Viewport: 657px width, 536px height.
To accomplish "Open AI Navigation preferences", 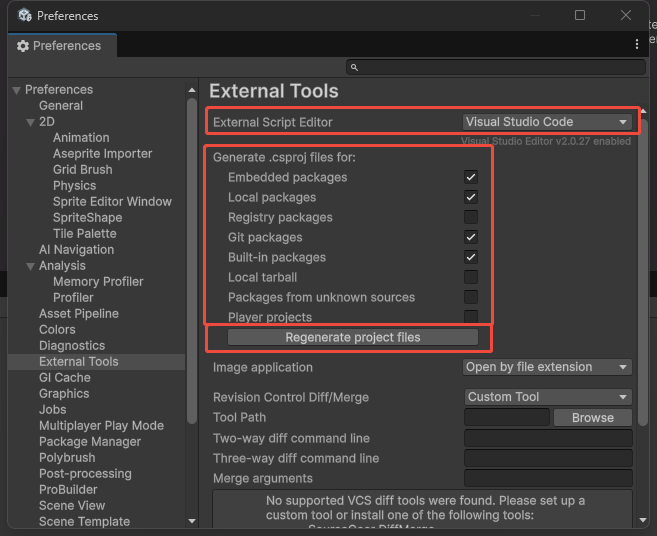I will click(x=77, y=250).
